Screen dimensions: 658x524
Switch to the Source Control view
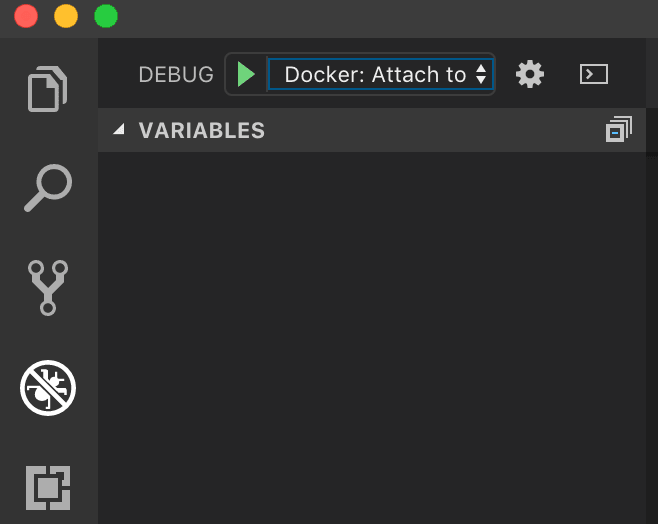48,288
